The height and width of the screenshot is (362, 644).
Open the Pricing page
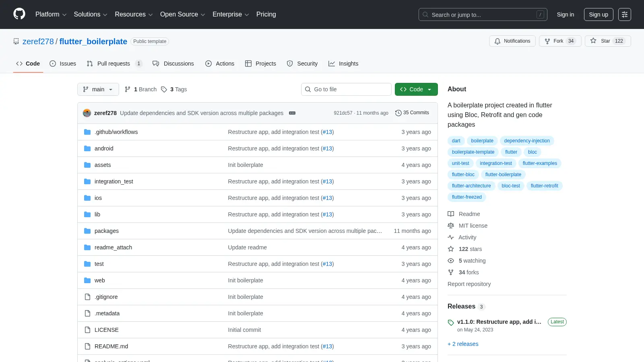[x=266, y=14]
